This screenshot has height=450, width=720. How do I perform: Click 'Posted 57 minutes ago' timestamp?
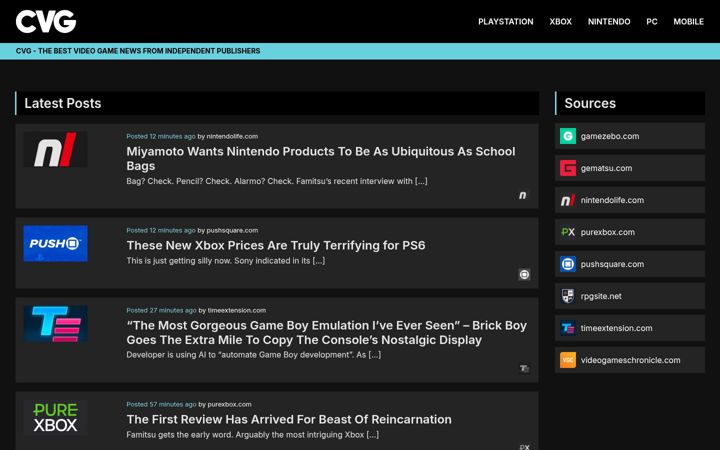point(161,405)
